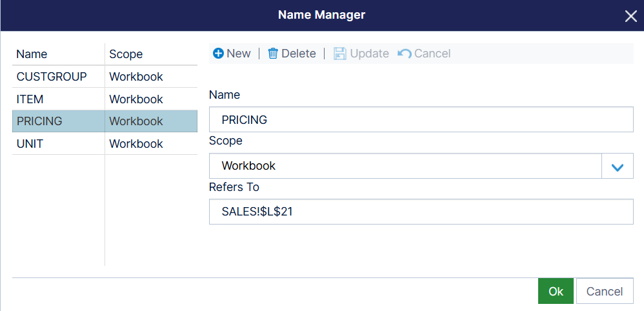Click the bottom Cancel button
Viewport: 644px width, 311px height.
click(605, 291)
